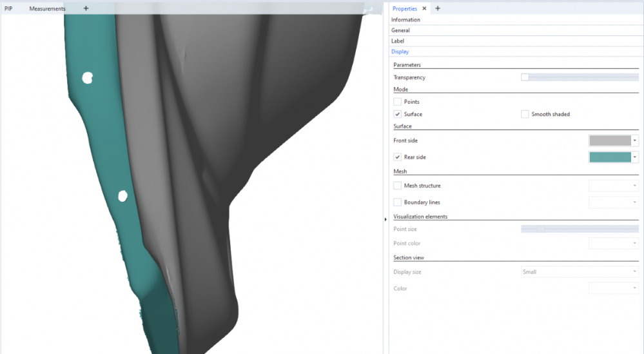The height and width of the screenshot is (354, 644).
Task: Add a new tab next to Measurements
Action: [86, 8]
